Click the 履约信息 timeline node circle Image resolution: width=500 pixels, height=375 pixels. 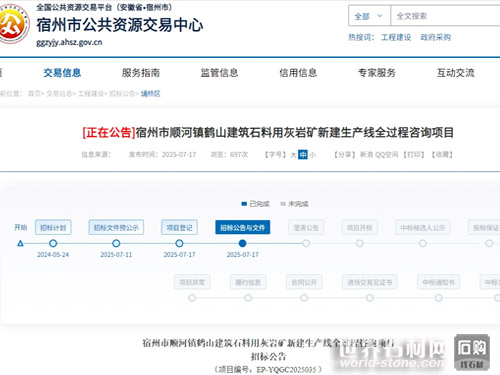click(248, 298)
